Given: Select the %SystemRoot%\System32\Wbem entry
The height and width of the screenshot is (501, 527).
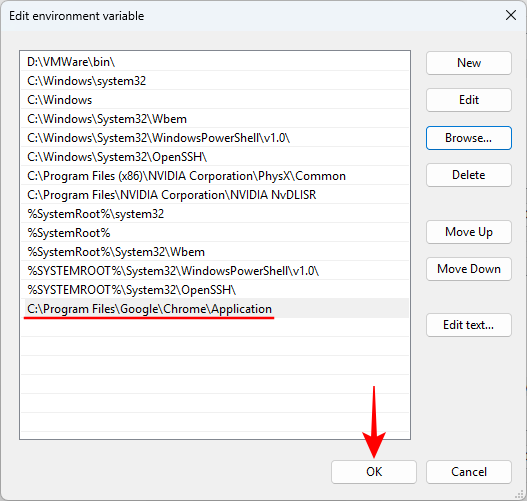Looking at the screenshot, I should [215, 252].
